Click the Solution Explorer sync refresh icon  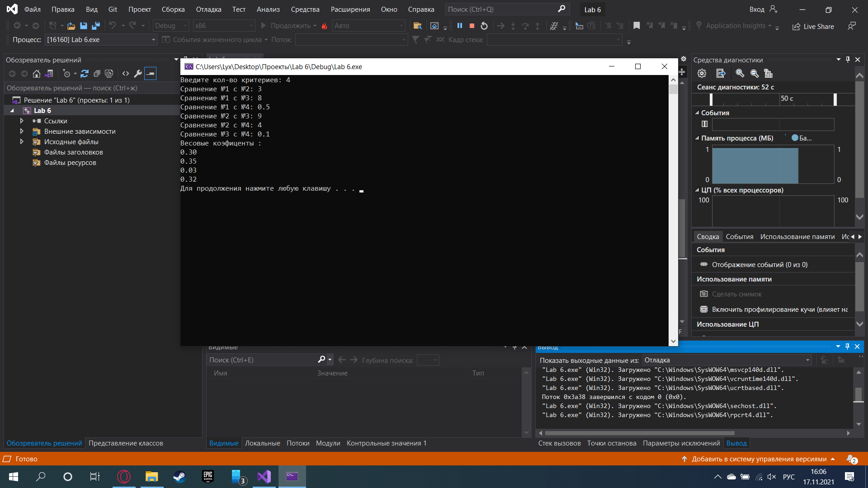pyautogui.click(x=84, y=74)
